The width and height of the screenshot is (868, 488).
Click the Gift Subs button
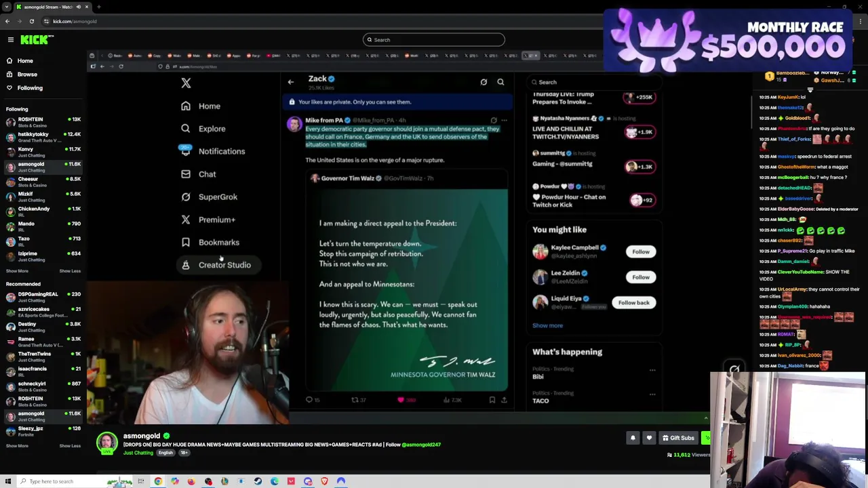click(678, 439)
